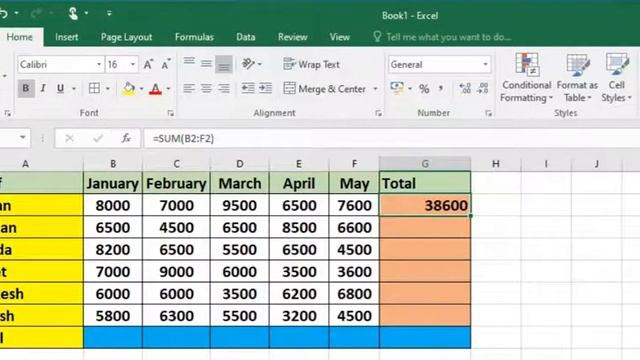
Task: Apply the Fill Color bucket
Action: pyautogui.click(x=129, y=89)
